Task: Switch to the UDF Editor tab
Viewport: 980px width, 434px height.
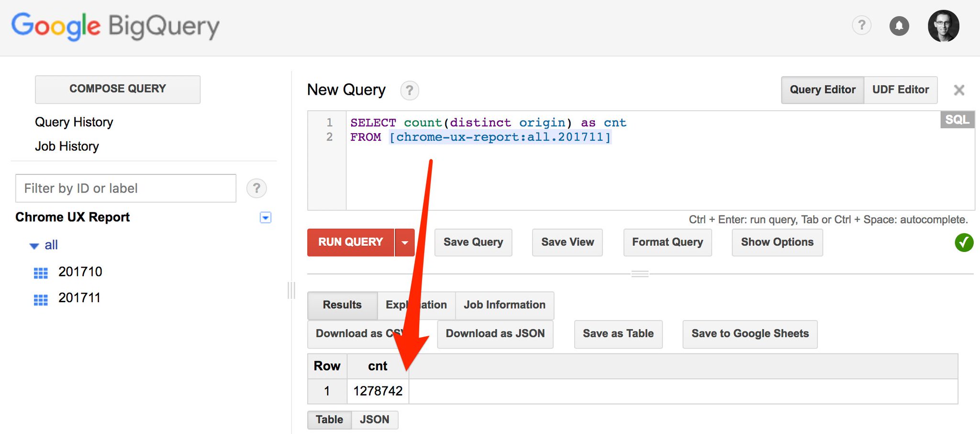Action: pos(901,90)
